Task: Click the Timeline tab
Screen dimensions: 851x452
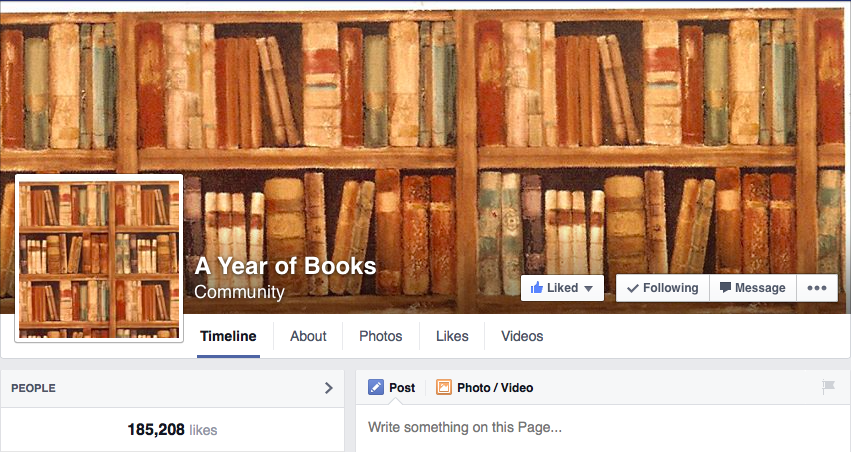Action: click(228, 336)
